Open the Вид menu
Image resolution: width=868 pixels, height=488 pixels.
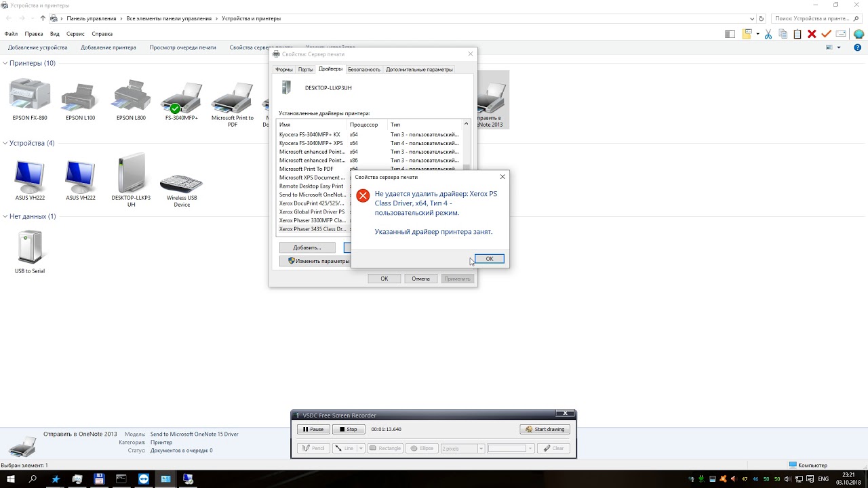55,34
